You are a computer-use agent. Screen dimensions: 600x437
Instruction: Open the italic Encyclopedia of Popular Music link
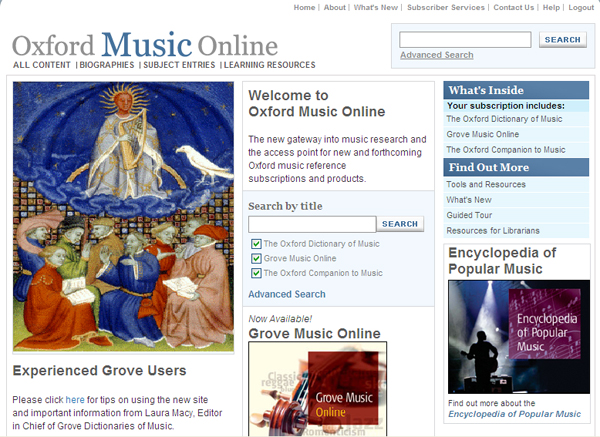point(514,414)
